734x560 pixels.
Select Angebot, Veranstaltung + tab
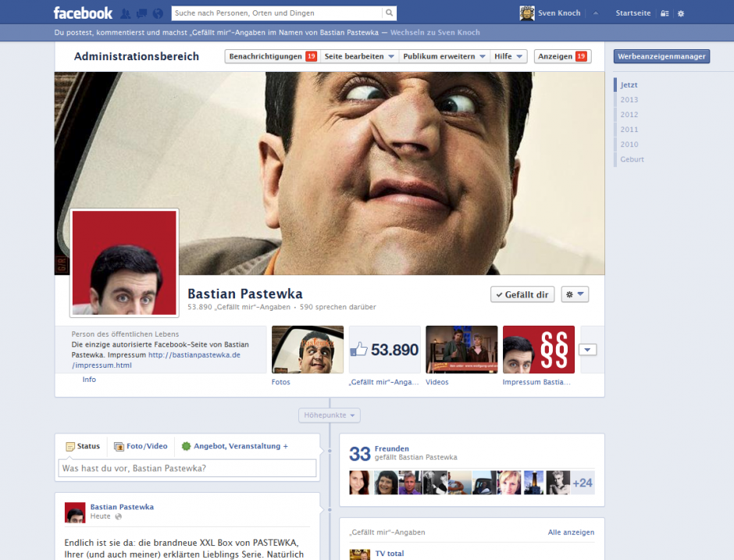coord(235,446)
